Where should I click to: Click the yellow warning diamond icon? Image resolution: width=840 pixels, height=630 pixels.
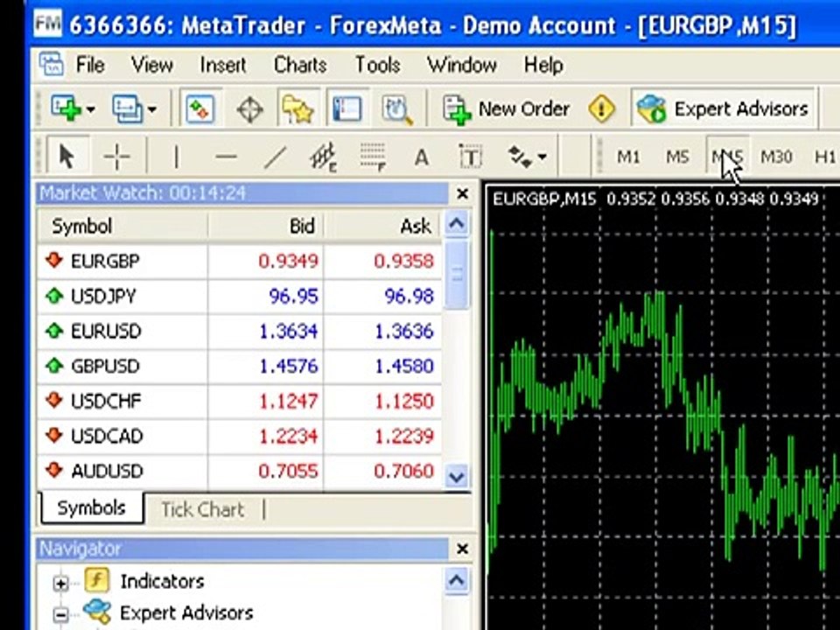click(601, 108)
